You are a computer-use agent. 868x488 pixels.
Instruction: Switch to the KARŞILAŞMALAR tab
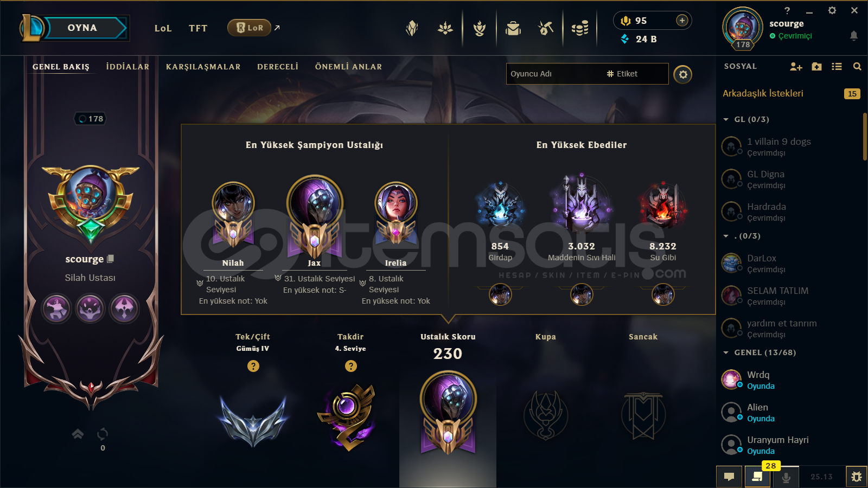point(203,67)
